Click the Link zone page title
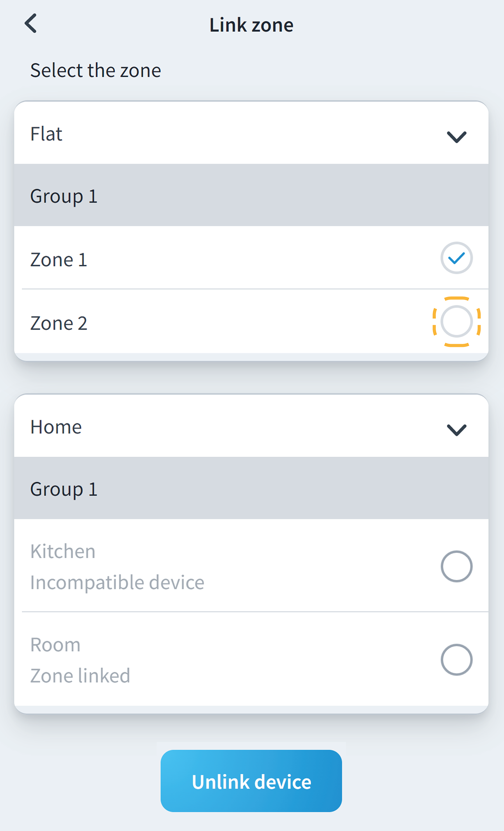This screenshot has width=504, height=831. (251, 25)
